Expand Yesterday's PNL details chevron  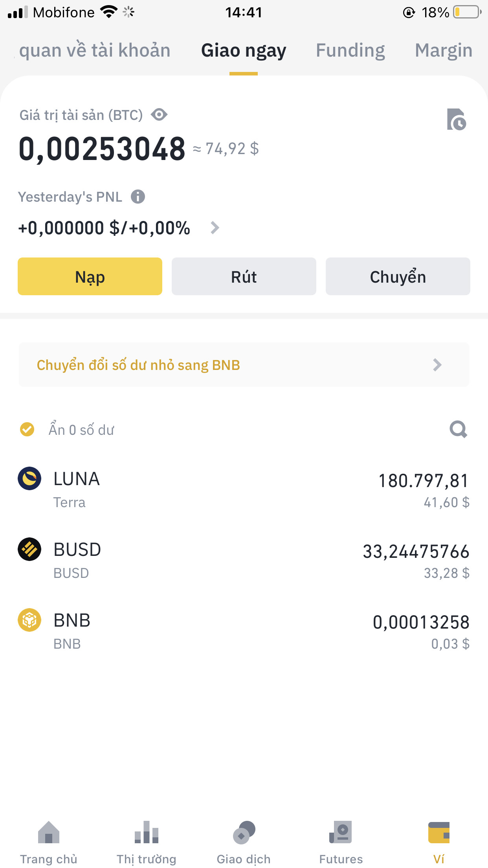(215, 228)
